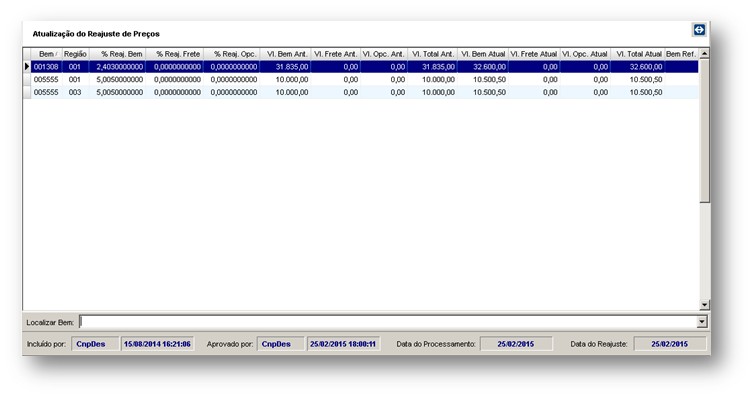The image size is (753, 398).
Task: Click the % Reaj. Opc. column header
Action: pos(231,54)
